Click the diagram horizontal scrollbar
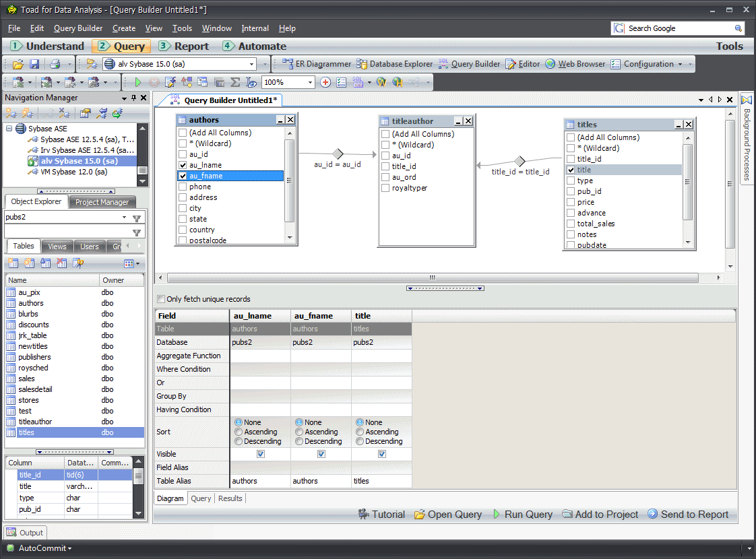The height and width of the screenshot is (559, 756). [431, 277]
